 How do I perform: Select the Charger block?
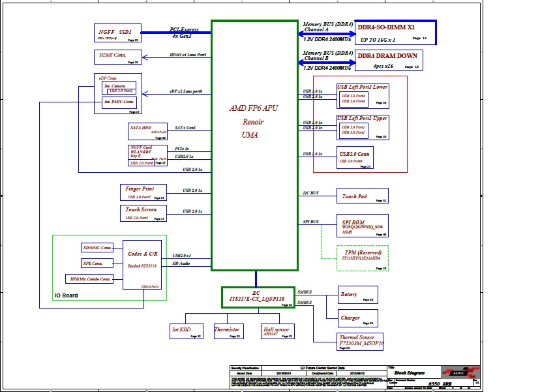pos(357,318)
